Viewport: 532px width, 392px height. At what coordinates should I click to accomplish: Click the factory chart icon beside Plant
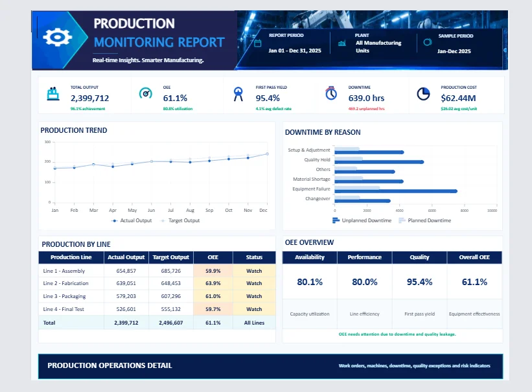point(342,43)
